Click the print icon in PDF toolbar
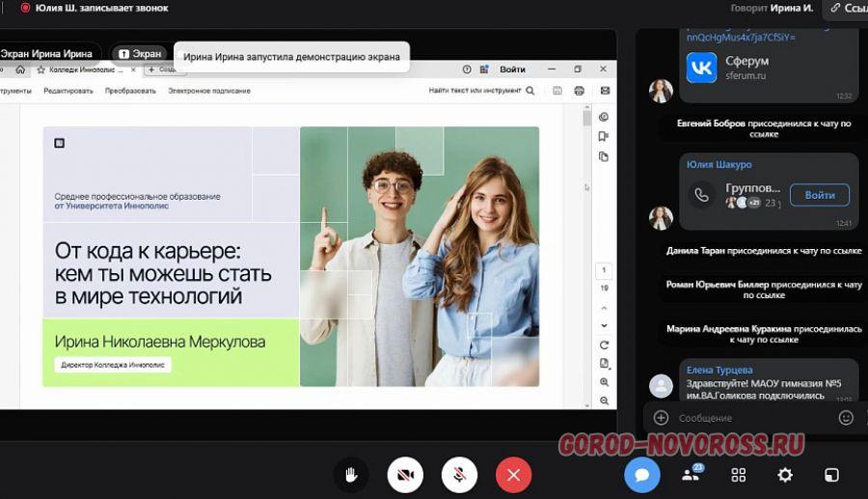 tap(579, 91)
